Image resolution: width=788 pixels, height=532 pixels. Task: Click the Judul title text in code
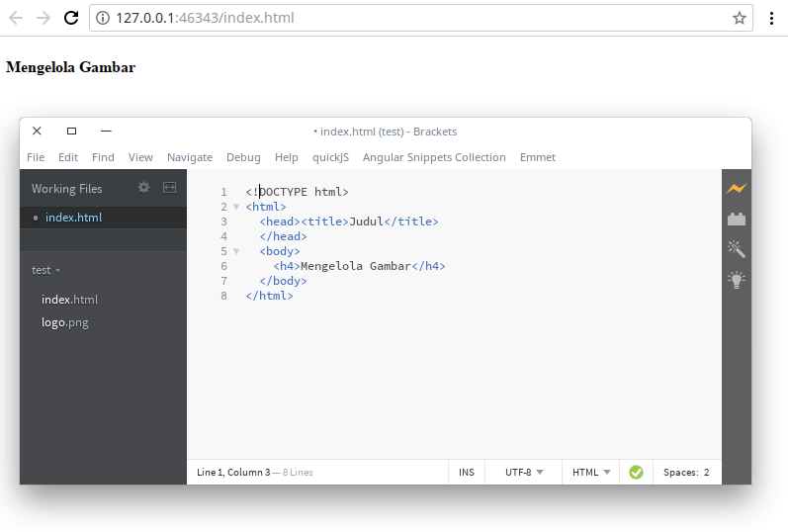coord(367,222)
